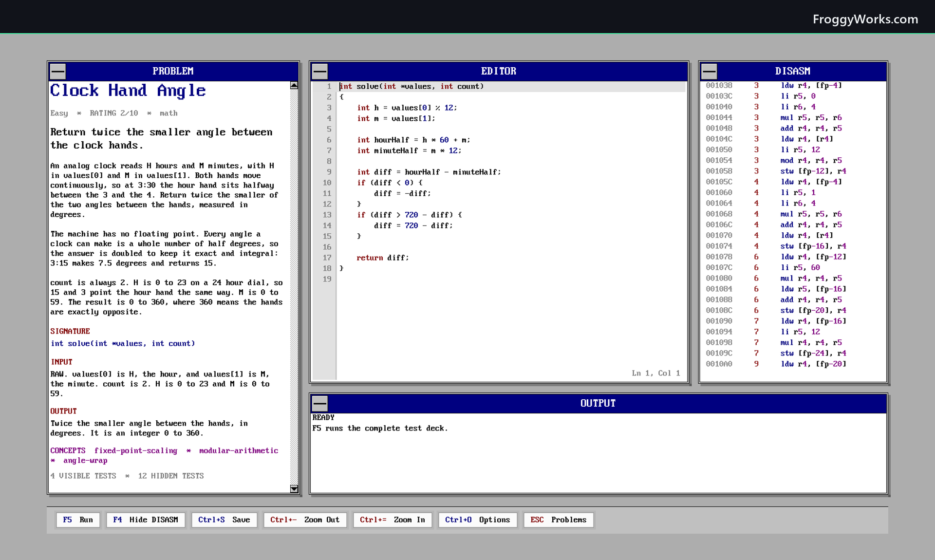Click 'diff = -diff;' in editor
The width and height of the screenshot is (935, 560).
click(403, 194)
